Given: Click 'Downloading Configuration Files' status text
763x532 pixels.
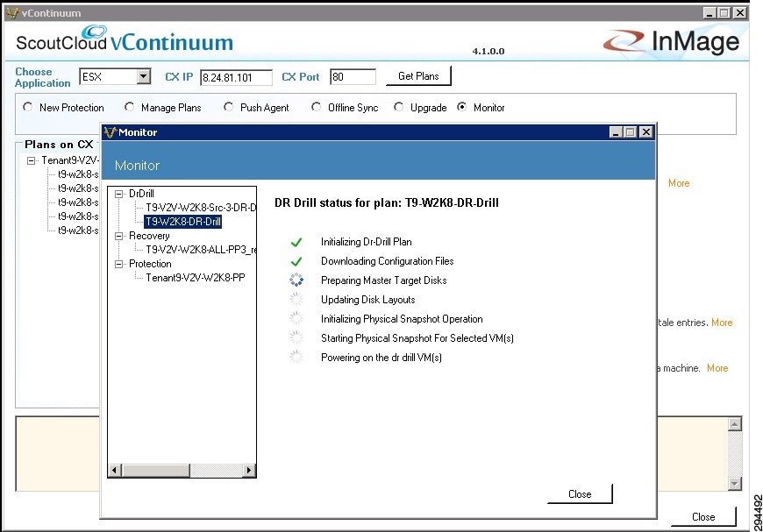Looking at the screenshot, I should [388, 262].
